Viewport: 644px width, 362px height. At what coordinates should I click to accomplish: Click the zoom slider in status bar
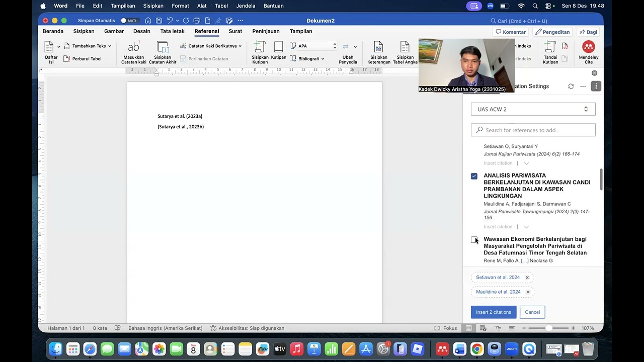coord(548,328)
